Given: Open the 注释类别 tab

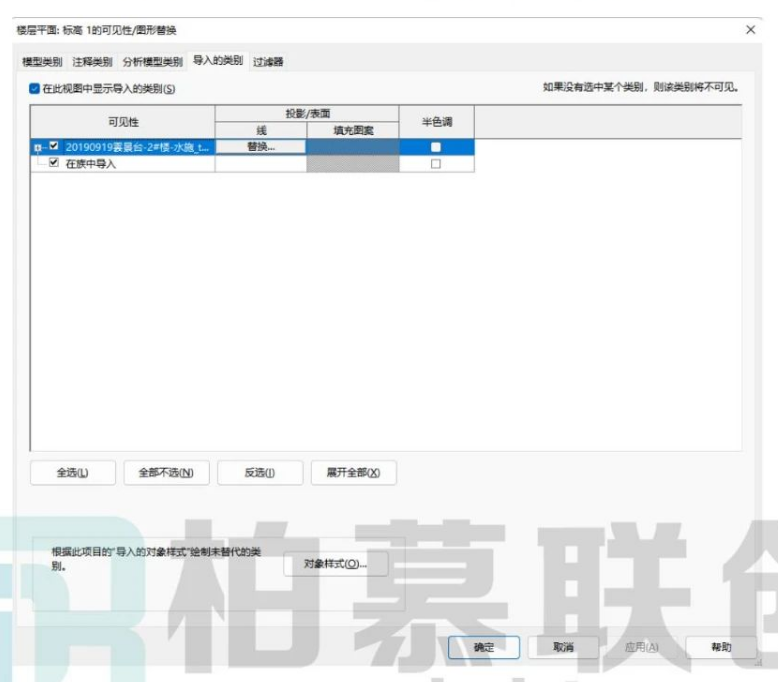Looking at the screenshot, I should [x=92, y=62].
